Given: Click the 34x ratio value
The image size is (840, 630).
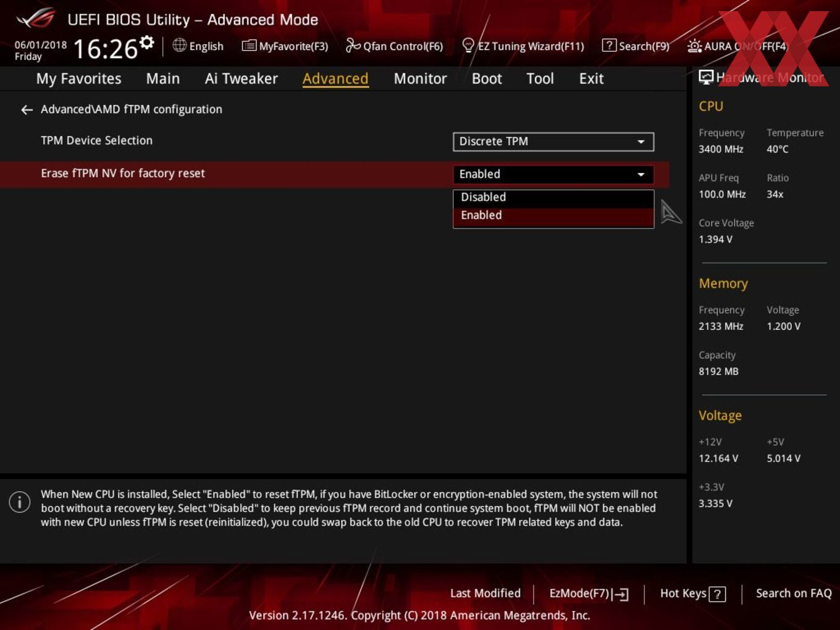Looking at the screenshot, I should pos(775,195).
